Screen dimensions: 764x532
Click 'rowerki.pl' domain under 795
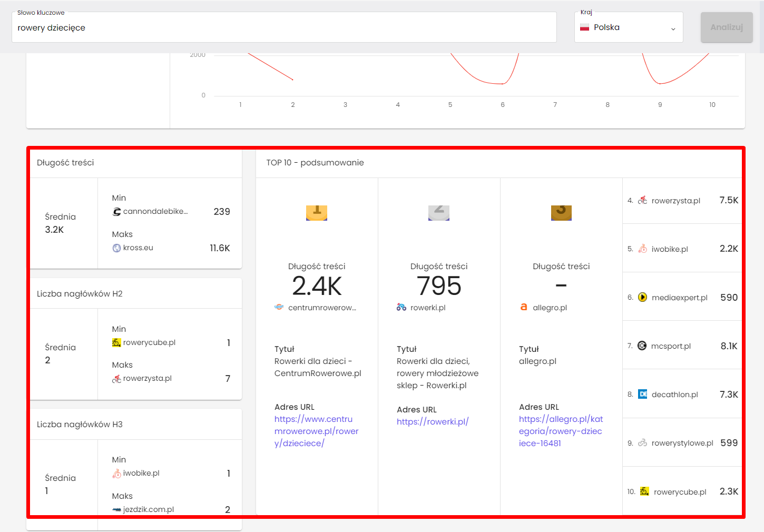click(428, 308)
